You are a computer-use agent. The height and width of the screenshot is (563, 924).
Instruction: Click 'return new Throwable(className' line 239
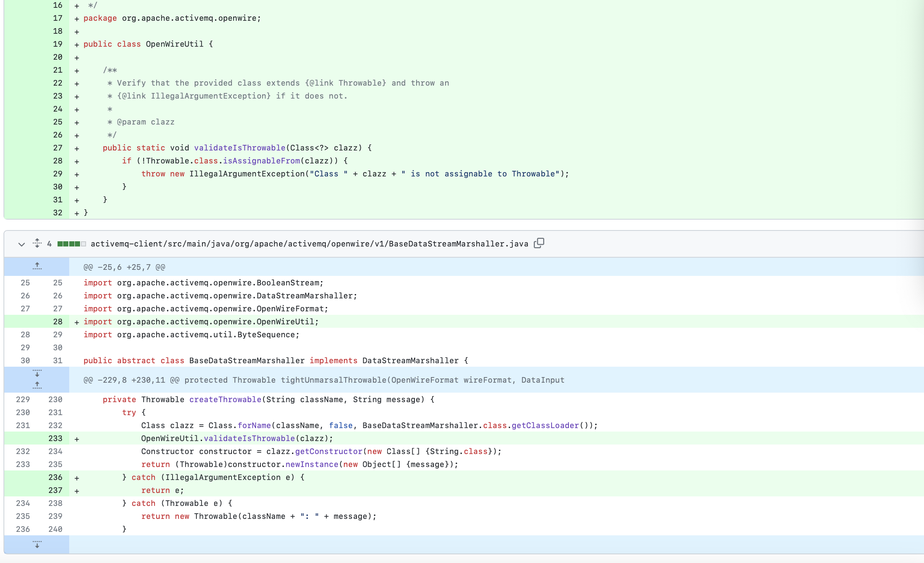pyautogui.click(x=259, y=516)
